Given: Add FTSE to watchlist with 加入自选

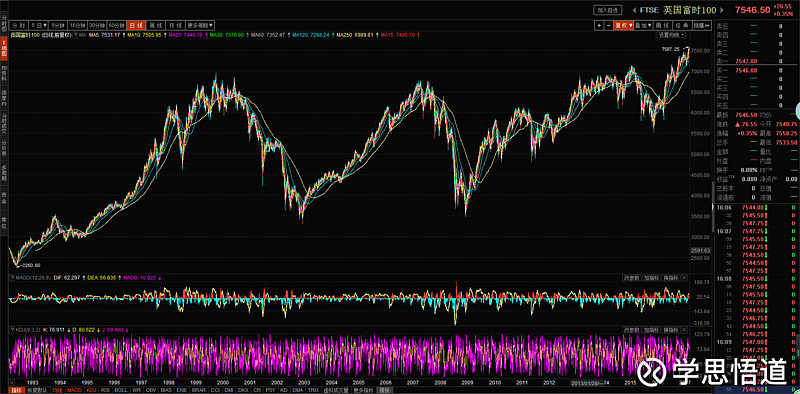Looking at the screenshot, I should (x=608, y=10).
